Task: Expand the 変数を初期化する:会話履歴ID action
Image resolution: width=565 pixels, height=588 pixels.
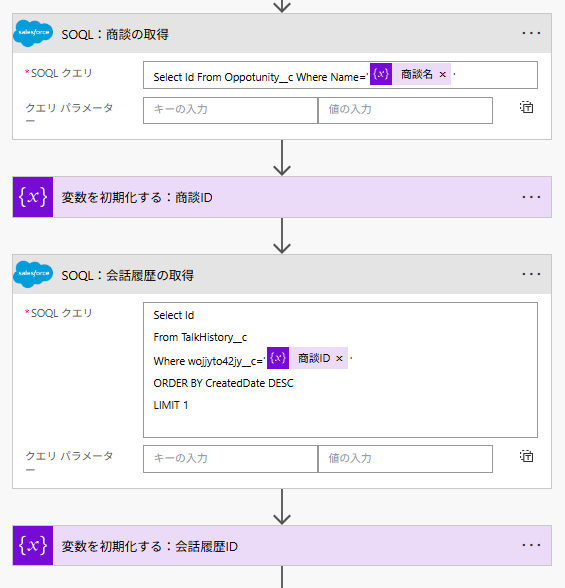Action: (282, 546)
